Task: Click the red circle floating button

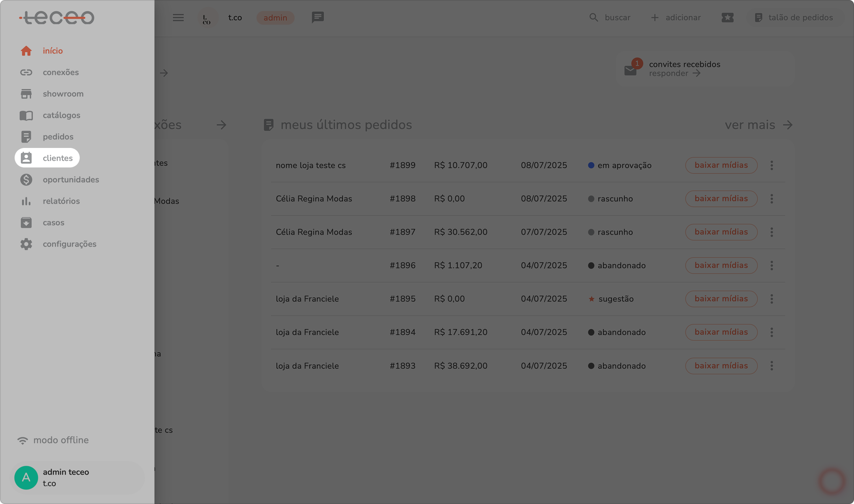Action: (831, 481)
